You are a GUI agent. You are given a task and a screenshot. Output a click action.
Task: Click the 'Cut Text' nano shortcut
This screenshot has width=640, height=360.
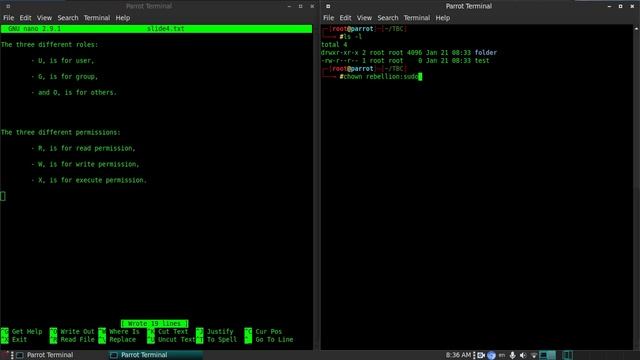(x=173, y=331)
